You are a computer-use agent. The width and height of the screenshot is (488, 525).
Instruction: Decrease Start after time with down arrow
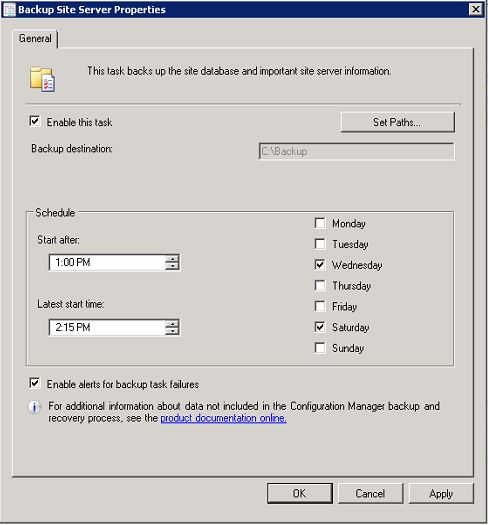point(172,266)
